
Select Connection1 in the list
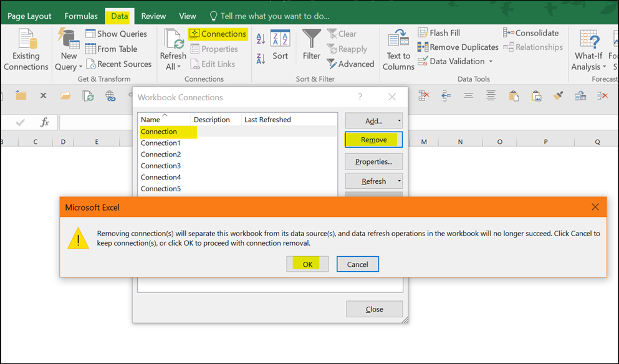point(238,143)
